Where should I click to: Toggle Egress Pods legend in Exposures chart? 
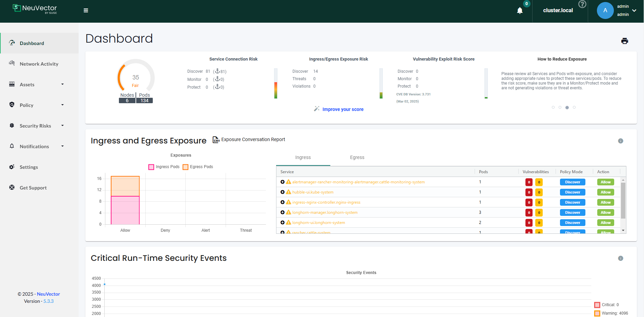(185, 167)
